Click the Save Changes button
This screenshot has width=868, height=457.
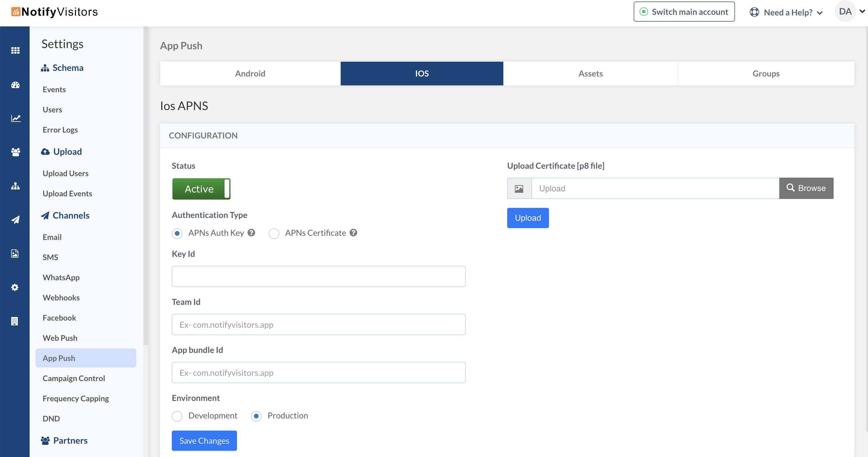tap(204, 440)
